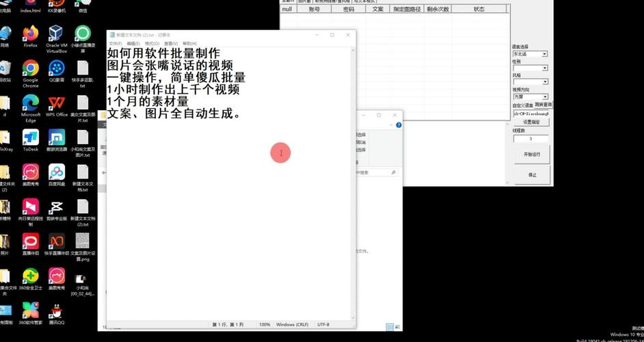Click the 剩余次数 column header
The width and height of the screenshot is (644, 342).
(x=438, y=9)
